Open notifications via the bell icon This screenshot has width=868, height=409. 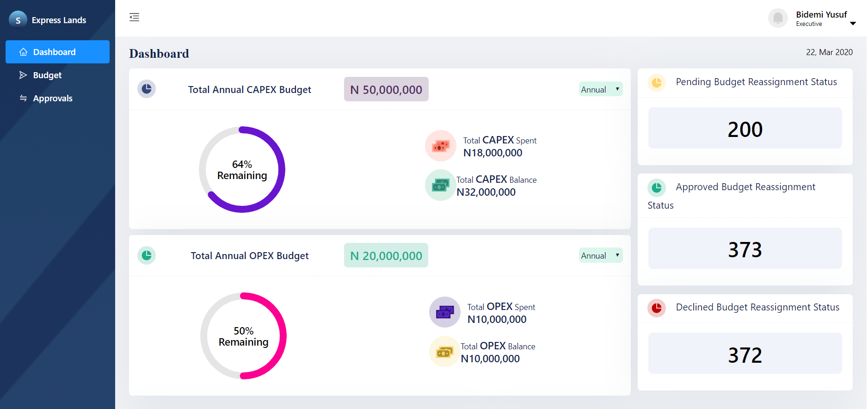point(778,19)
